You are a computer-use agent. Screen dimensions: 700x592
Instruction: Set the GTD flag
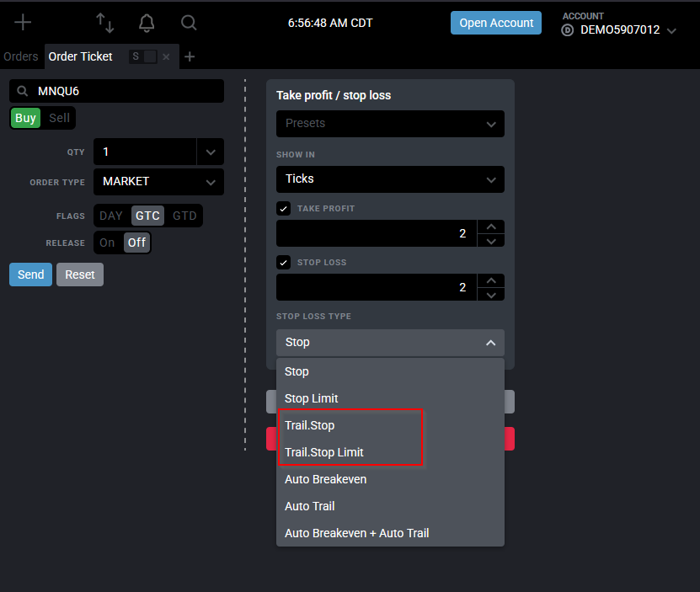pyautogui.click(x=184, y=216)
